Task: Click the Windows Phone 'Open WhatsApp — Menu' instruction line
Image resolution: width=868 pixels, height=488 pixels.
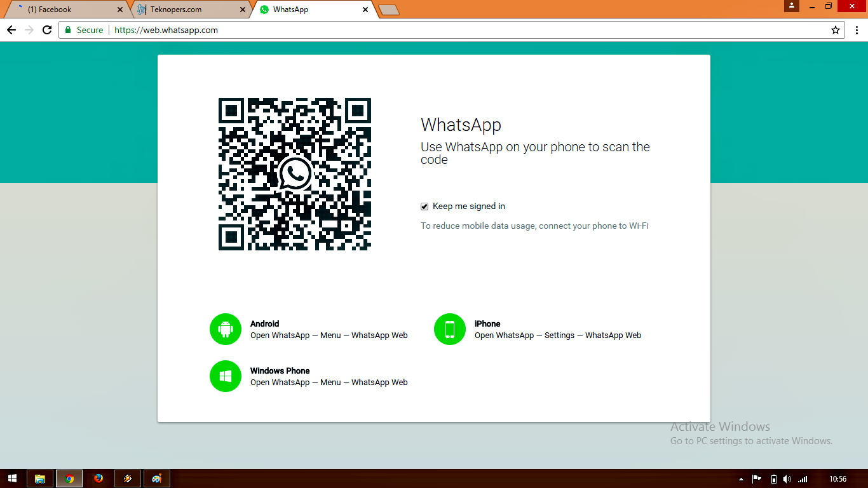Action: [329, 383]
